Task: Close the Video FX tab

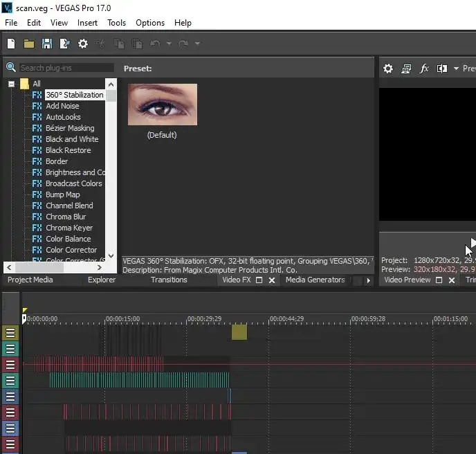Action: pyautogui.click(x=272, y=280)
